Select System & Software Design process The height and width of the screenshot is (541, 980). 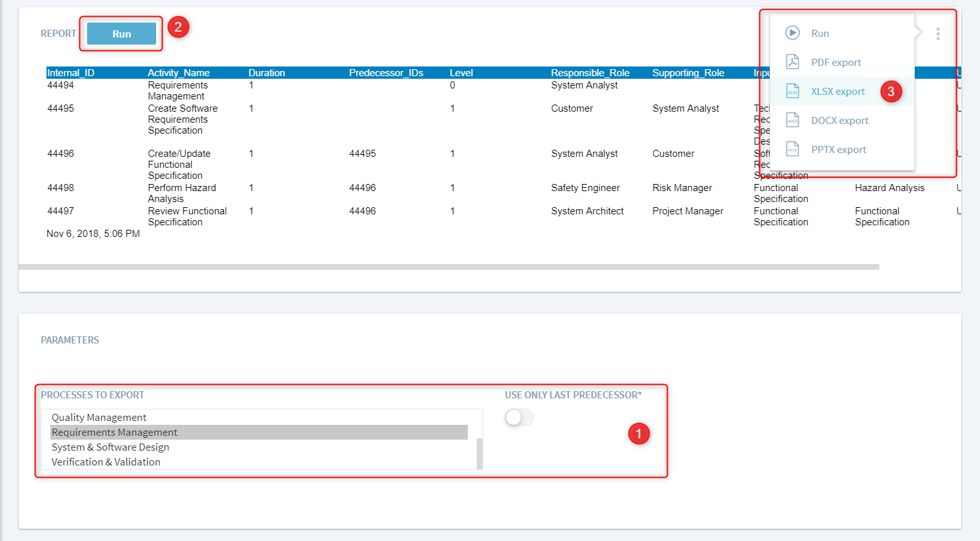tap(110, 447)
